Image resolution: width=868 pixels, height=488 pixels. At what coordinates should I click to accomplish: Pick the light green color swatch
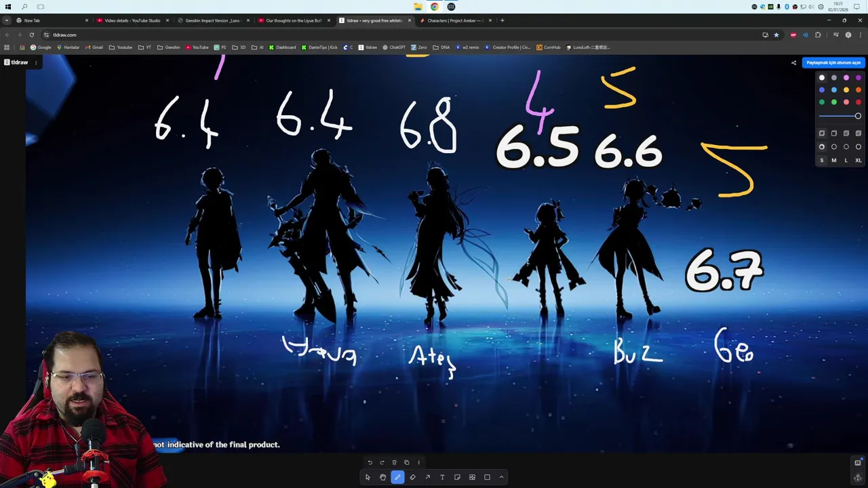click(834, 102)
